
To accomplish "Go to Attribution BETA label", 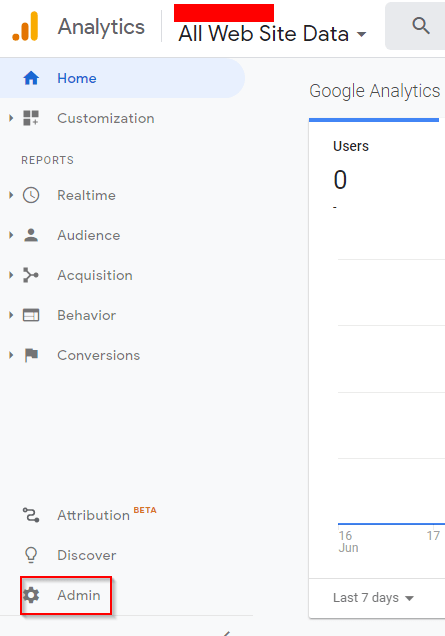I will tap(107, 514).
